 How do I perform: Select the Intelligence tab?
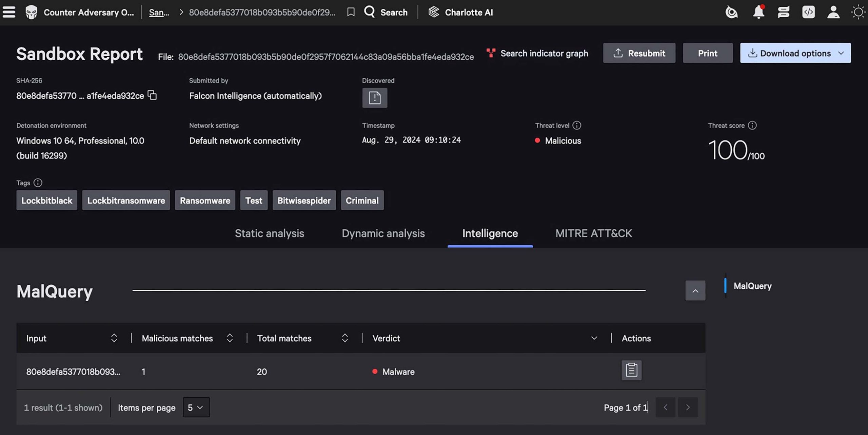[x=490, y=233]
